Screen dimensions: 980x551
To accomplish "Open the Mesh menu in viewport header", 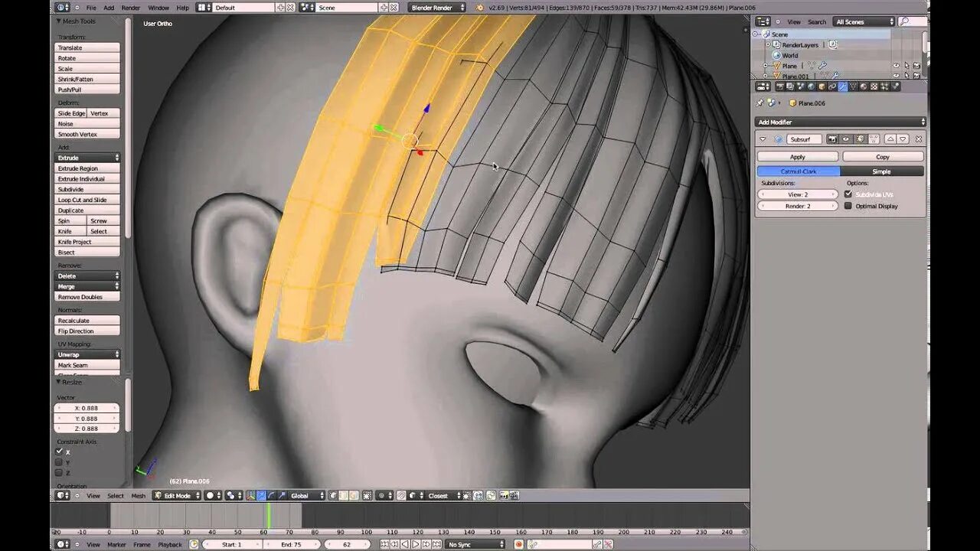I will click(138, 496).
